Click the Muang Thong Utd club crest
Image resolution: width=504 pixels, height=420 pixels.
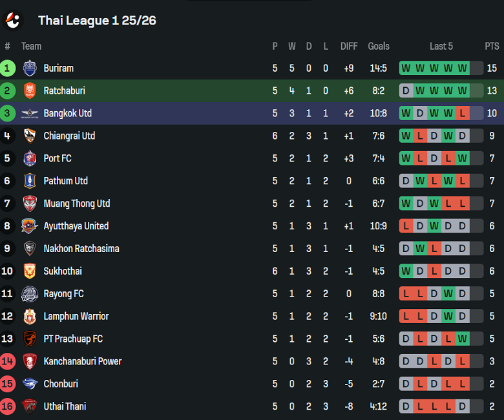click(30, 204)
